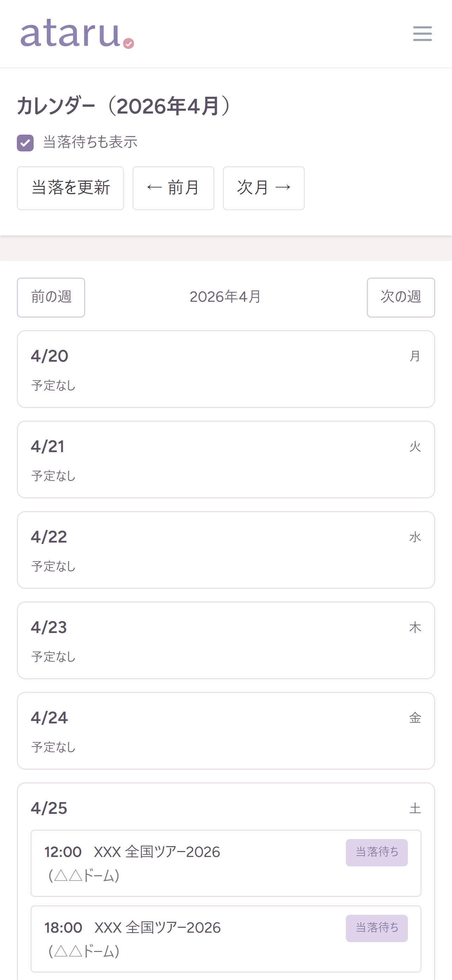Select the 4/23 Thursday card
The height and width of the screenshot is (980, 452).
[226, 640]
